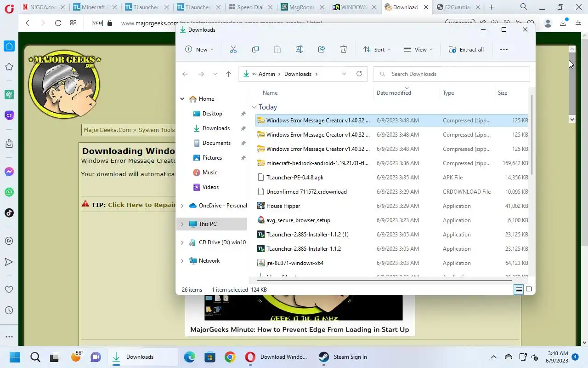Image resolution: width=588 pixels, height=368 pixels.
Task: Expand CD Drive (D:) win10 node
Action: tap(182, 242)
